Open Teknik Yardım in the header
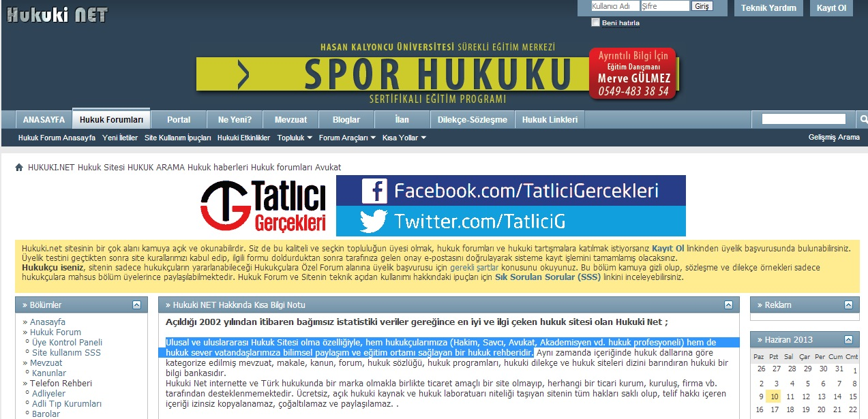 coord(768,8)
